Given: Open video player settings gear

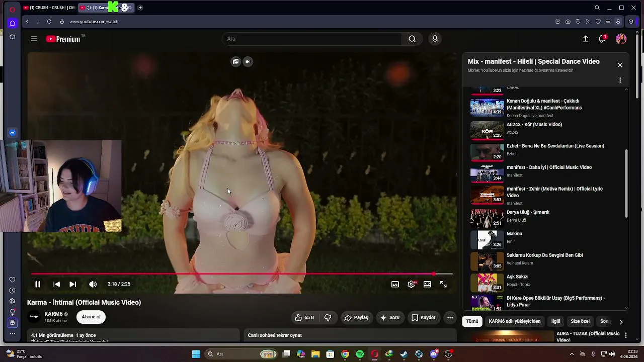Looking at the screenshot, I should tap(411, 284).
